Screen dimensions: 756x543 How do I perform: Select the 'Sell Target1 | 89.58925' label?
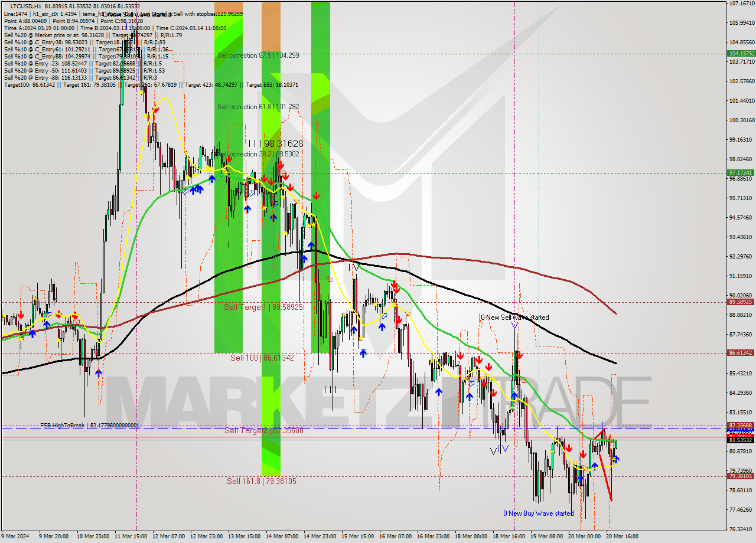pyautogui.click(x=263, y=308)
